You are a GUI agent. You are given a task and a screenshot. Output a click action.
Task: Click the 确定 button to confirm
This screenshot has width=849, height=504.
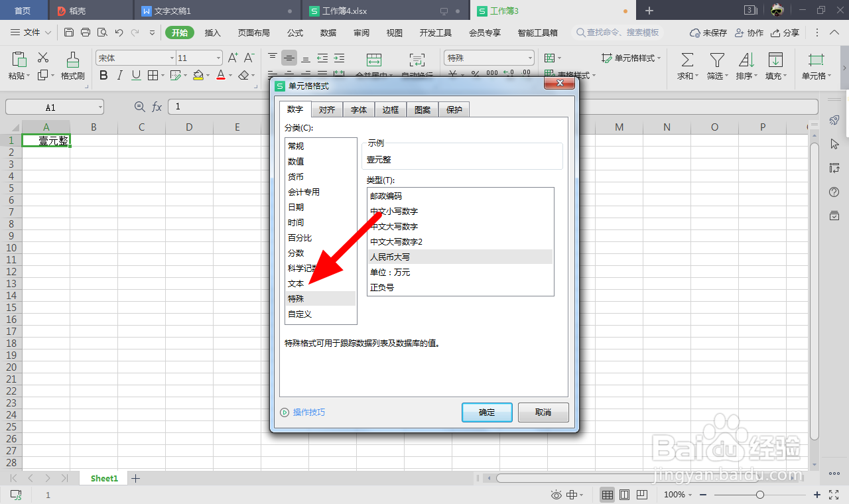click(487, 412)
